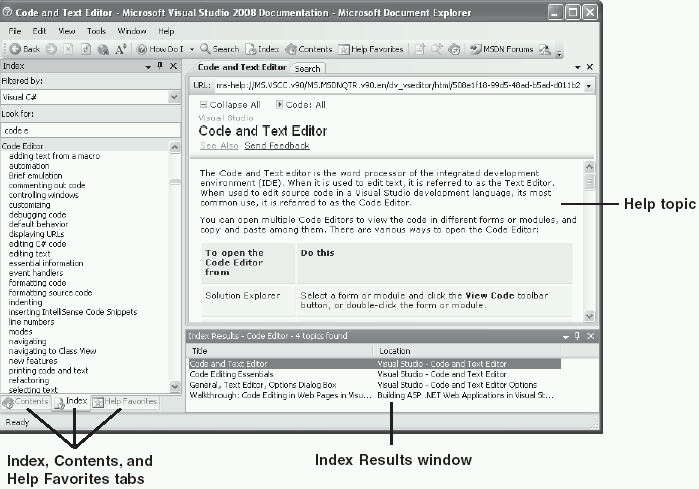Click the Forward arrow icon
The height and width of the screenshot is (489, 699).
51,49
